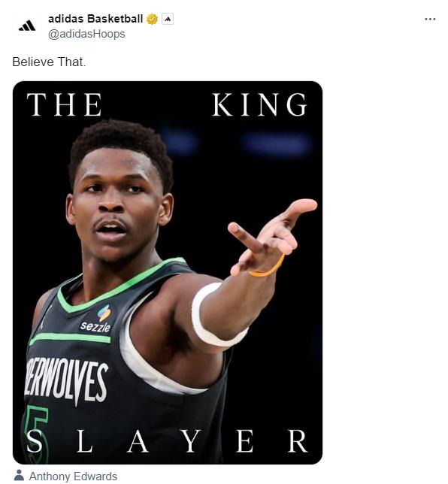448x484 pixels.
Task: Open the adidas logo profile avatar
Action: (x=27, y=26)
